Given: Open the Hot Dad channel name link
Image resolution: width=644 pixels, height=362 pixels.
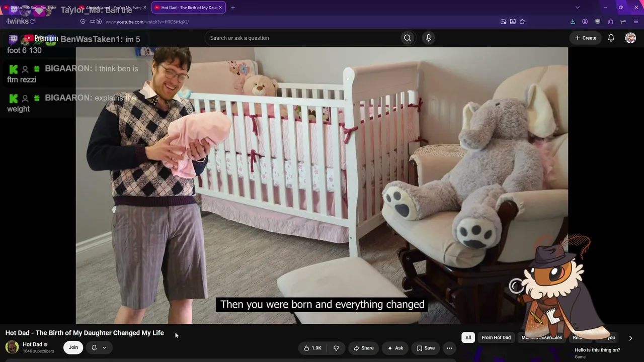Looking at the screenshot, I should (x=32, y=344).
